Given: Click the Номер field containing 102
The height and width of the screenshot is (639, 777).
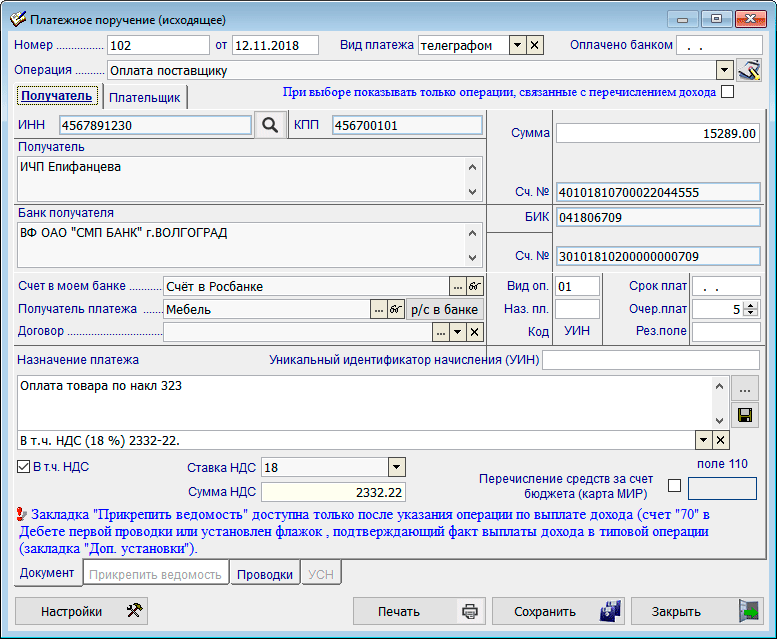Looking at the screenshot, I should tap(158, 46).
